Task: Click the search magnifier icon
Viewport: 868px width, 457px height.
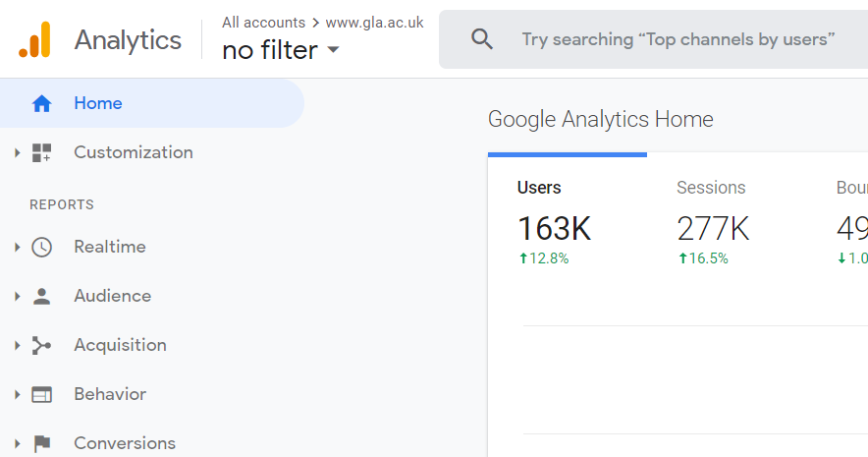Action: tap(481, 39)
